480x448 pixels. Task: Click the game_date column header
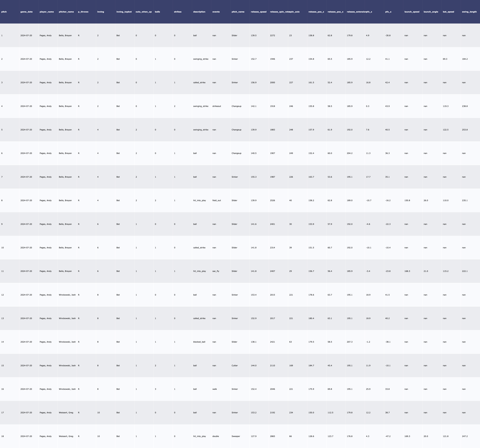click(26, 12)
